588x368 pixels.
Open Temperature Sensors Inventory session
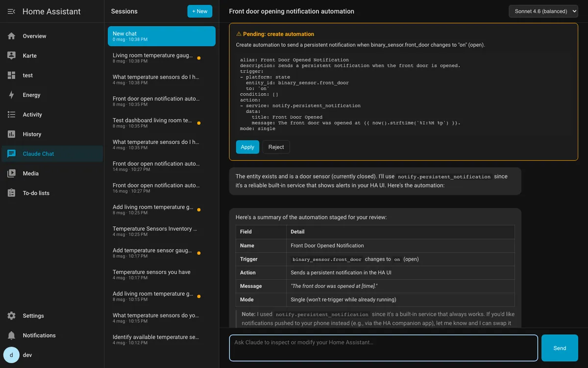click(x=162, y=231)
